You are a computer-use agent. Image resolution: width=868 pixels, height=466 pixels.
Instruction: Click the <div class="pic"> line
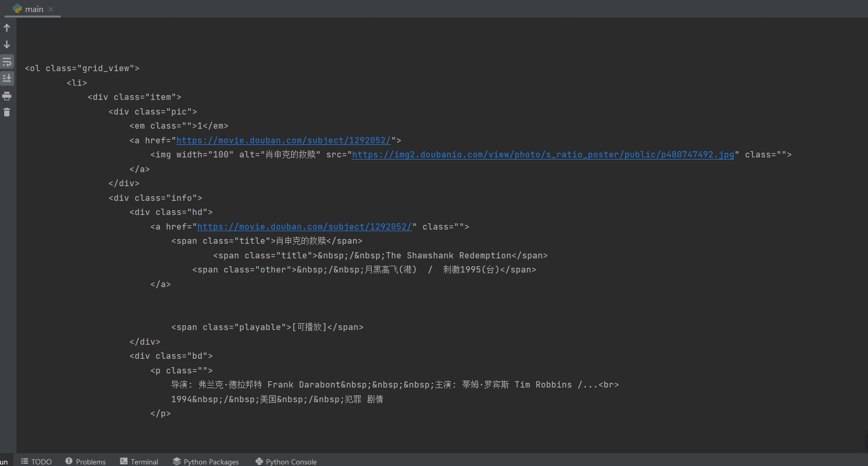(x=153, y=111)
